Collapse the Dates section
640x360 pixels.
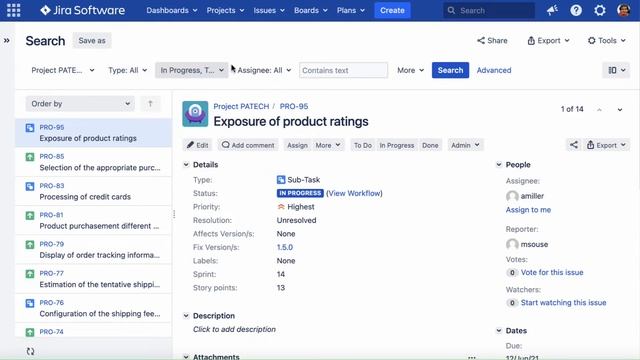[x=499, y=331]
